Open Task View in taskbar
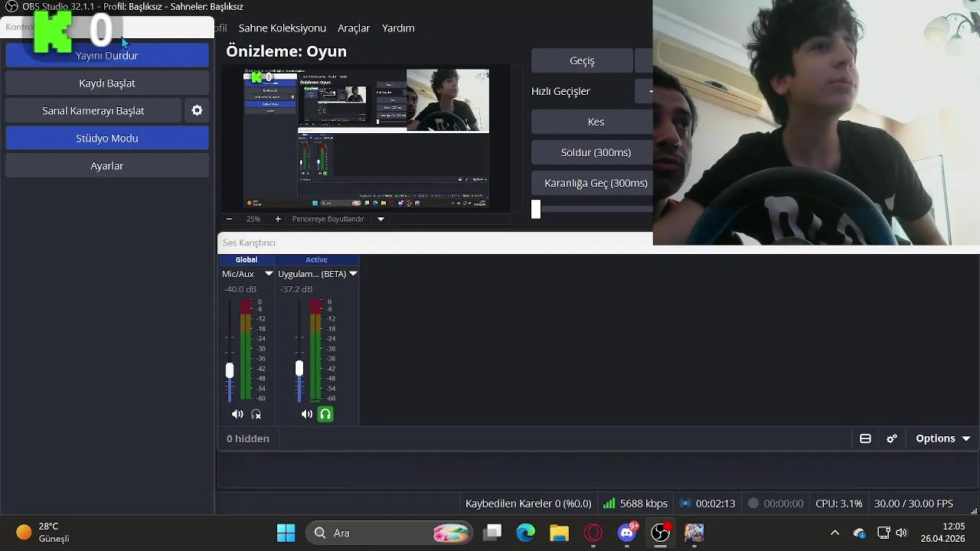The height and width of the screenshot is (551, 980). click(x=492, y=533)
